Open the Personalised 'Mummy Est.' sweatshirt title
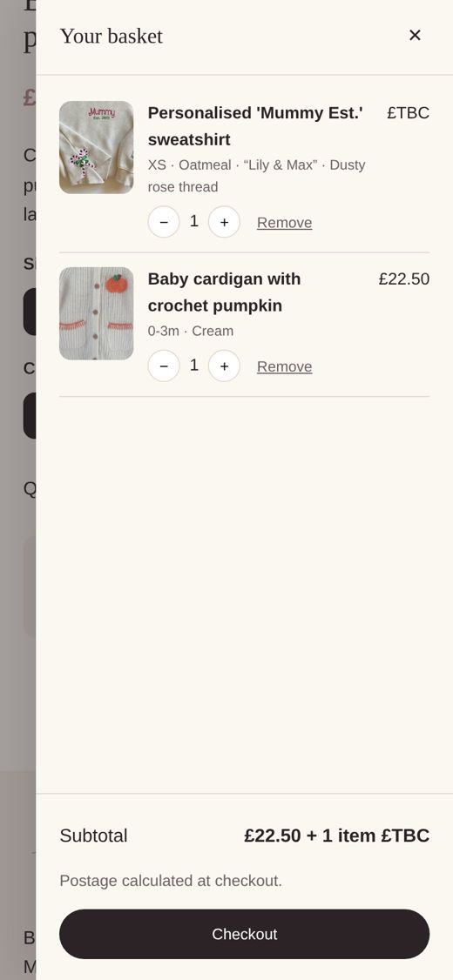Viewport: 453px width, 980px height. coord(255,126)
